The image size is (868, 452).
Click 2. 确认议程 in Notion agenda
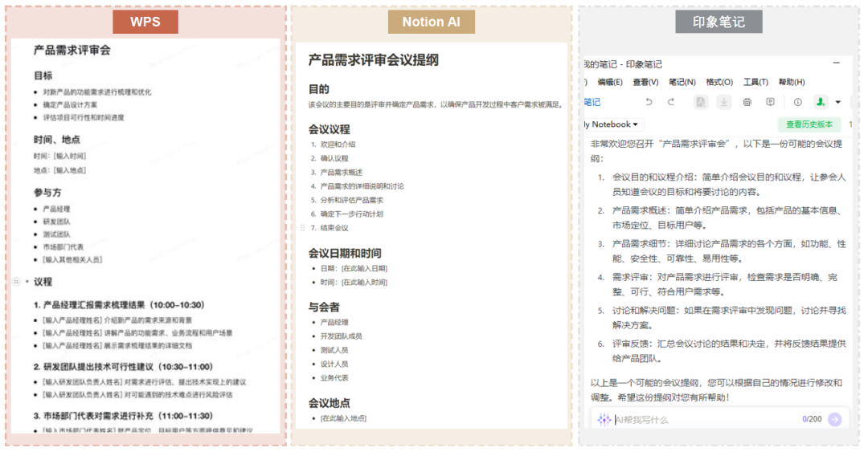click(x=330, y=158)
